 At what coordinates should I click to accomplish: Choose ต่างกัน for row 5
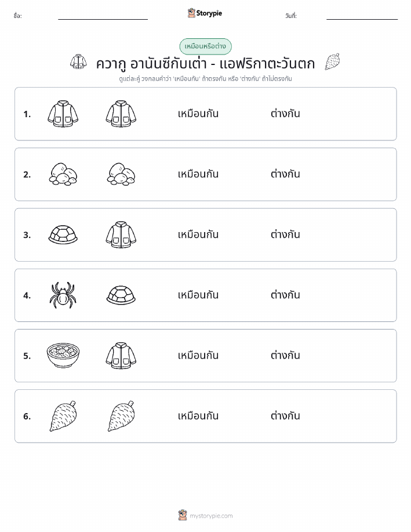point(285,355)
